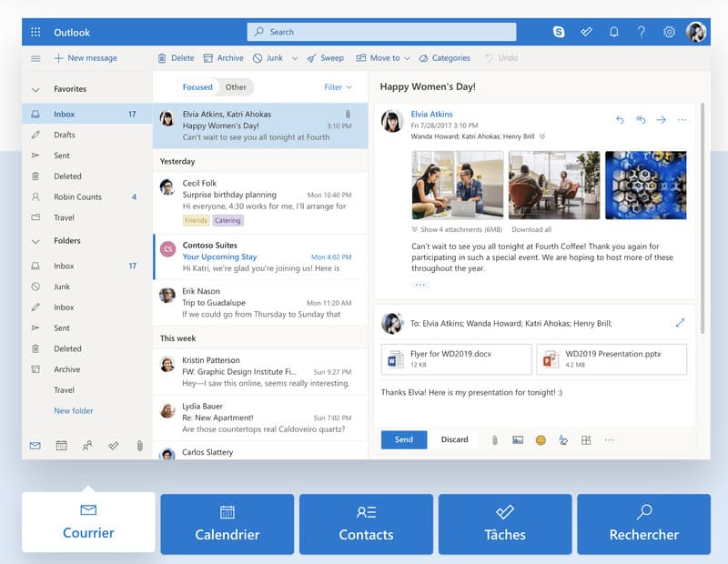Open WD2019 Presentation.pptx attachment

click(x=612, y=358)
